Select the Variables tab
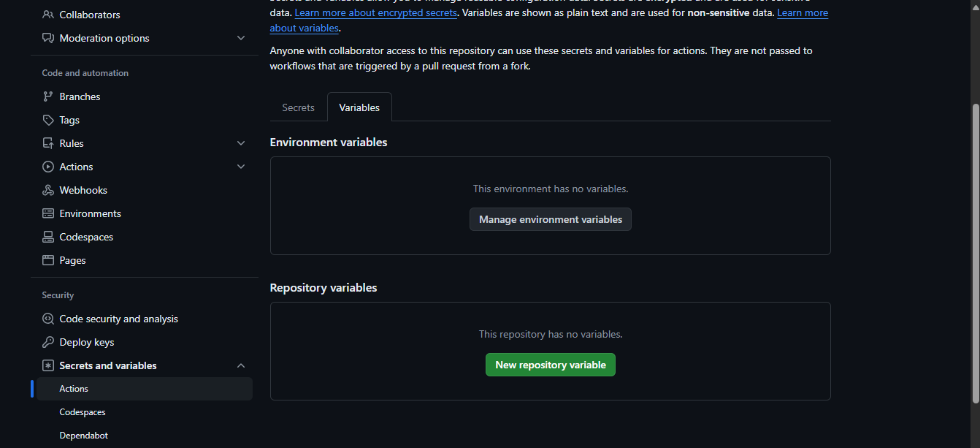The width and height of the screenshot is (980, 448). pos(359,107)
